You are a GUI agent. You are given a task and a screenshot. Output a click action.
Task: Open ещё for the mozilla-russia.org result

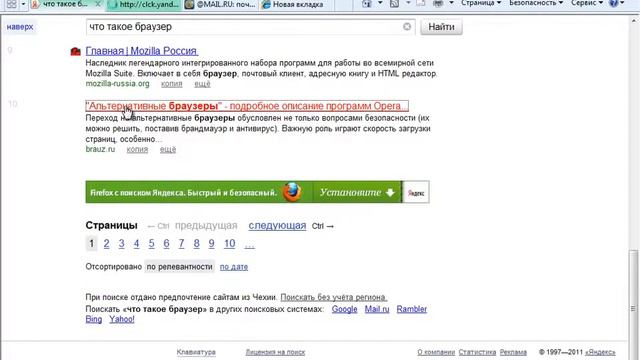(x=202, y=84)
